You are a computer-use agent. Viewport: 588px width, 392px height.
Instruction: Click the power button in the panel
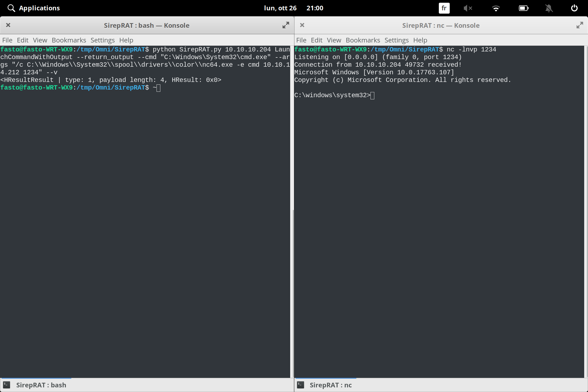pyautogui.click(x=574, y=8)
